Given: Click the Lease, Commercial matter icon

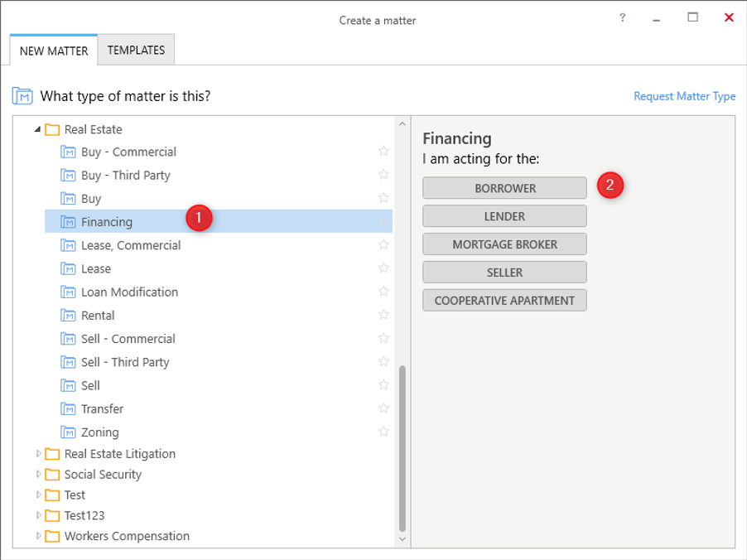Looking at the screenshot, I should pos(68,245).
